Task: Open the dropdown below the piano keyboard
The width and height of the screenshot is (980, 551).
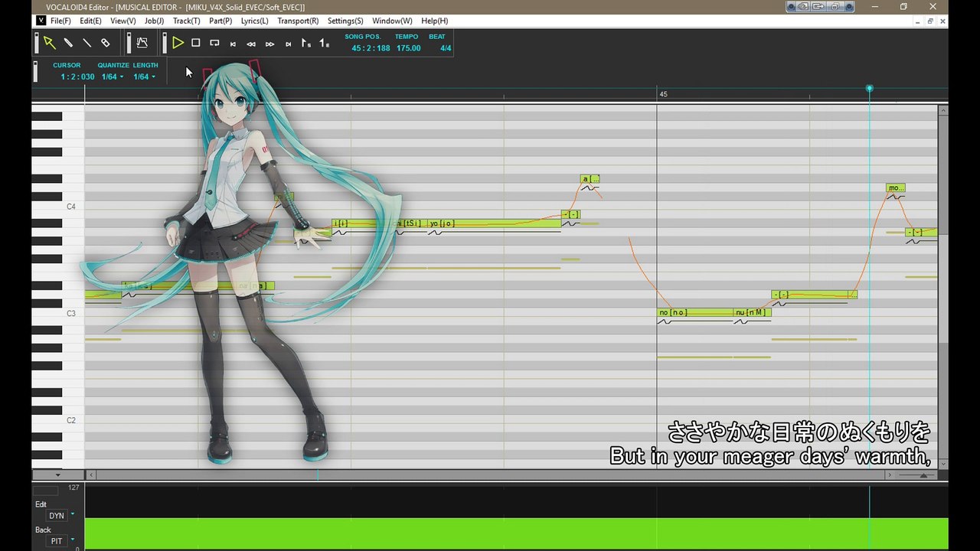Action: (57, 475)
